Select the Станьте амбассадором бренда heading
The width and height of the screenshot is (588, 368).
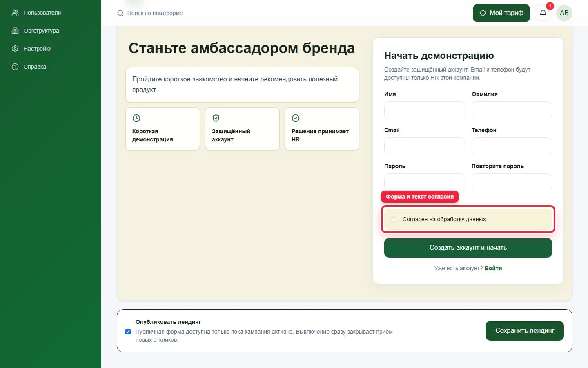[242, 48]
